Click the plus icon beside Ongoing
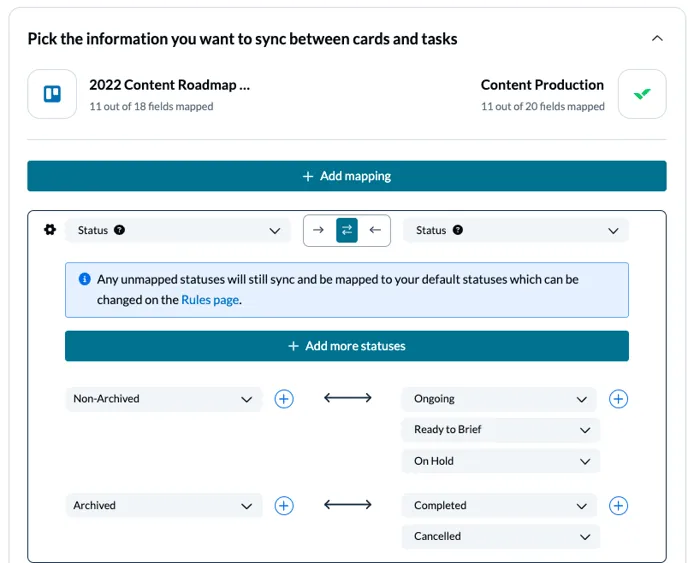688x563 pixels. pos(618,399)
